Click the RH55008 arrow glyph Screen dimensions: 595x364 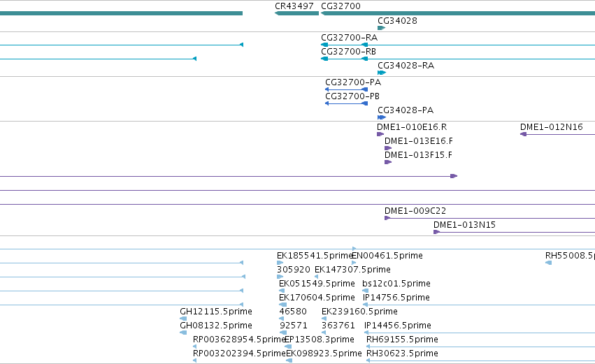(548, 263)
